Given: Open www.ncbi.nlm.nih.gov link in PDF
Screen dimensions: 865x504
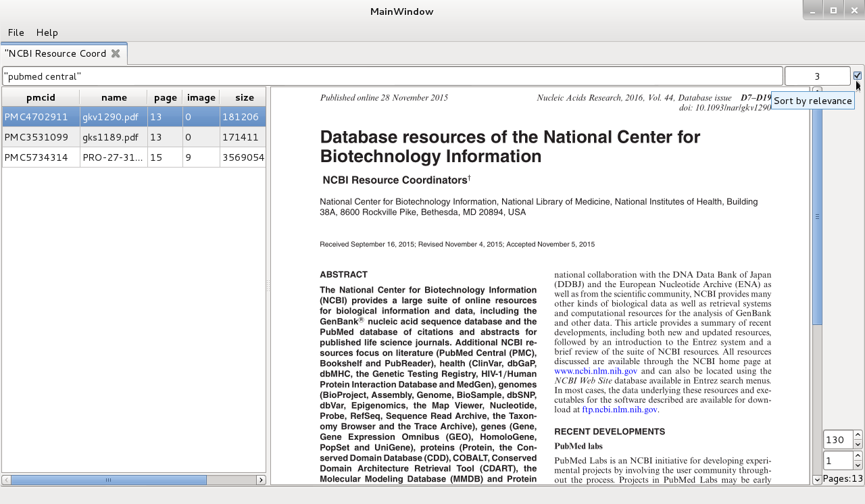Looking at the screenshot, I should pyautogui.click(x=595, y=371).
